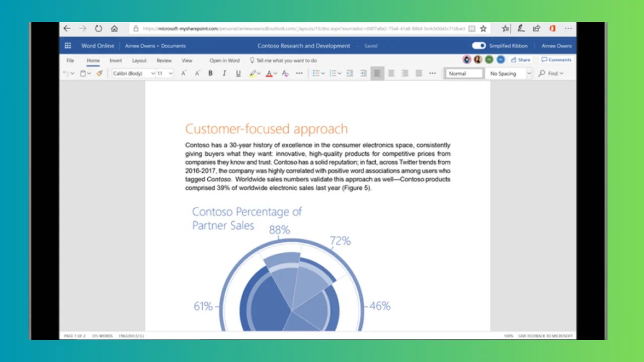Open the Comments pane
The image size is (644, 362).
(x=556, y=60)
